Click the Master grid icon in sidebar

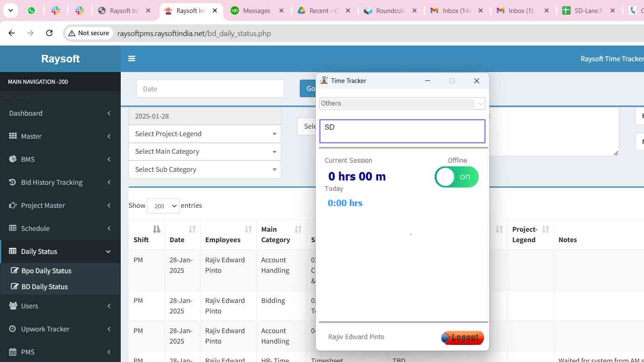pyautogui.click(x=13, y=136)
